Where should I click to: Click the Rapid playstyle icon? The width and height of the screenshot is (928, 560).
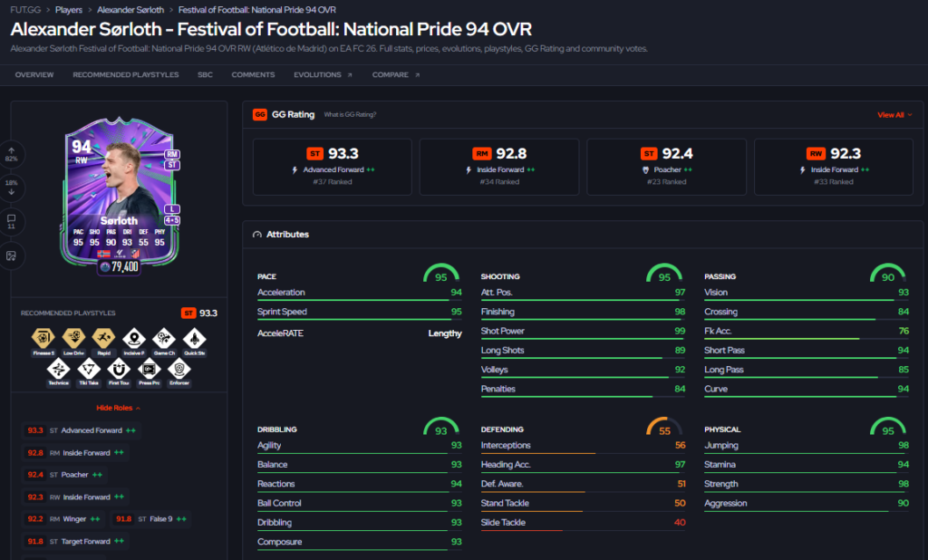click(x=103, y=338)
